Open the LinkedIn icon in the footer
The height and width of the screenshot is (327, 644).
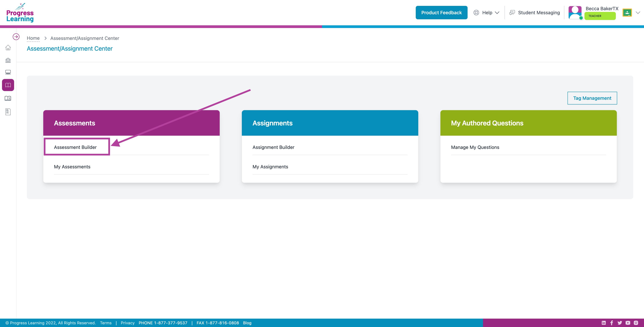click(604, 323)
